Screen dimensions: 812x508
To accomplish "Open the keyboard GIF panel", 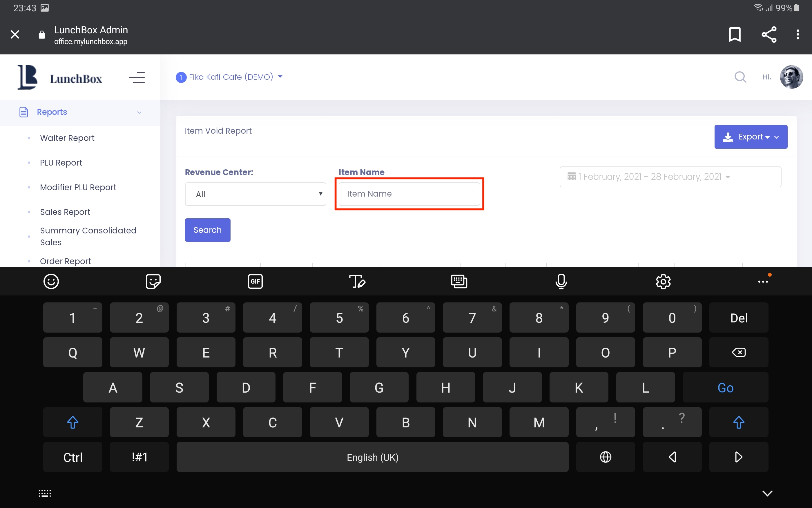I will coord(255,281).
